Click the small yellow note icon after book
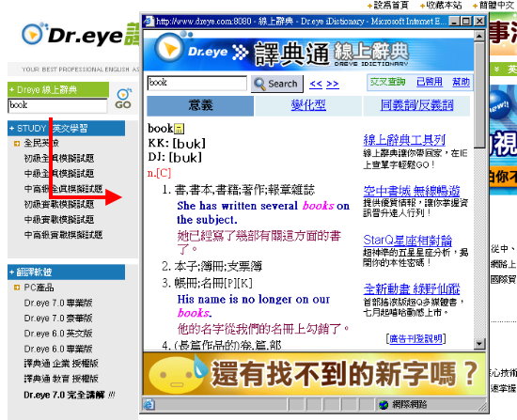Viewport: 517px width, 420px height. pos(179,129)
